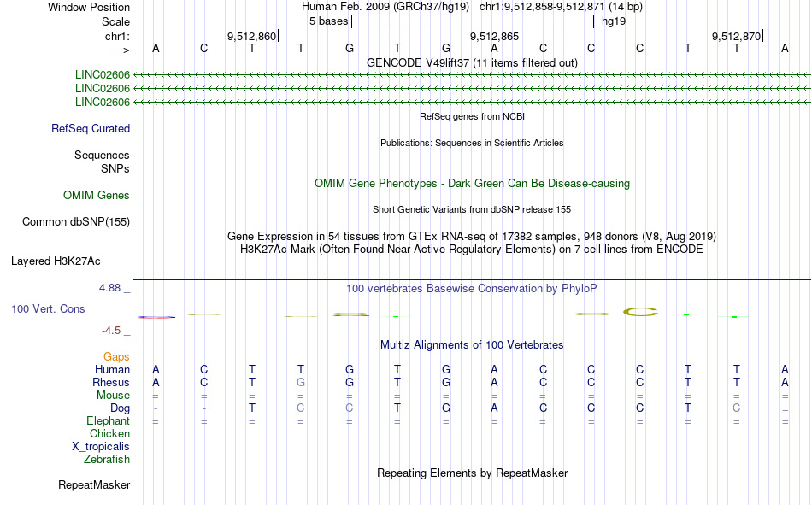Click the Window Position label
The width and height of the screenshot is (812, 505).
pyautogui.click(x=89, y=7)
